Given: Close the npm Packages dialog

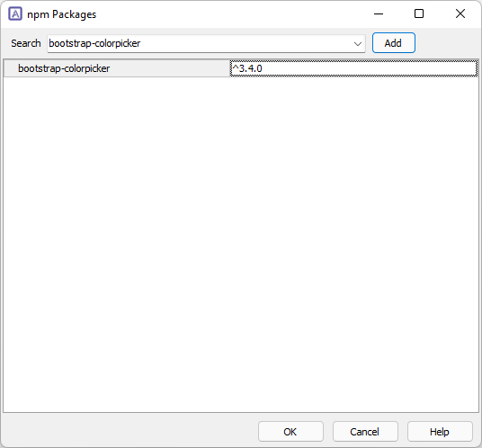Looking at the screenshot, I should pyautogui.click(x=460, y=13).
